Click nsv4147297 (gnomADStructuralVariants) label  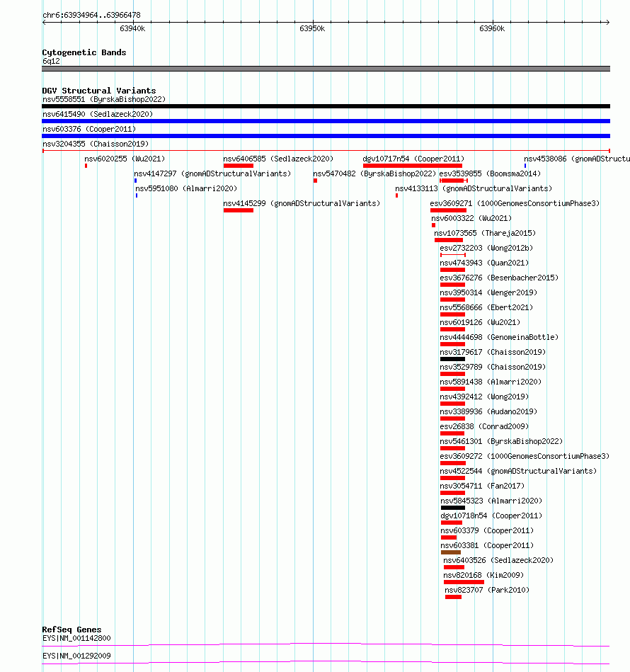212,173
